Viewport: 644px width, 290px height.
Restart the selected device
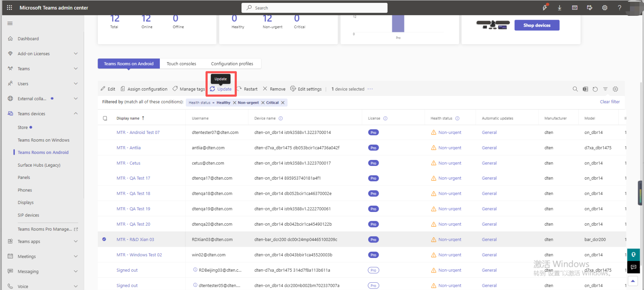pyautogui.click(x=247, y=89)
